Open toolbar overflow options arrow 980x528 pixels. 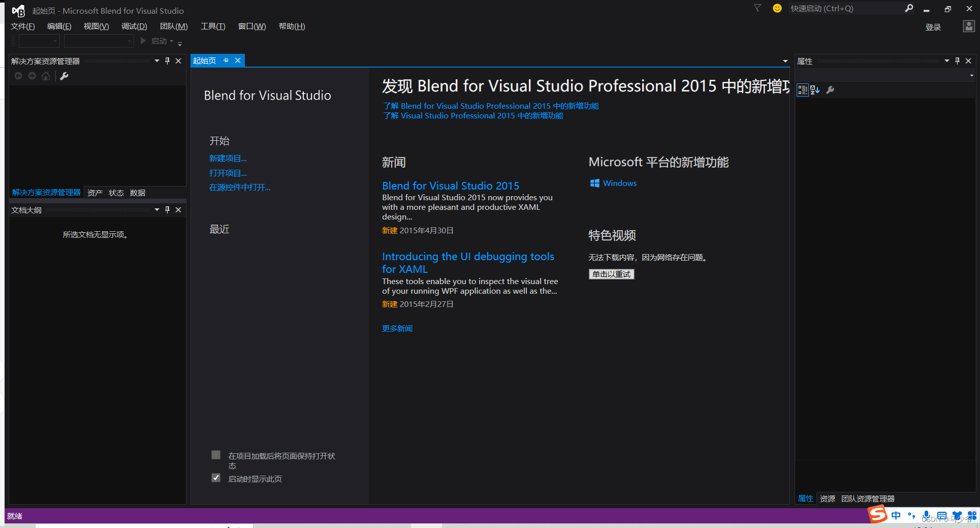pos(180,43)
